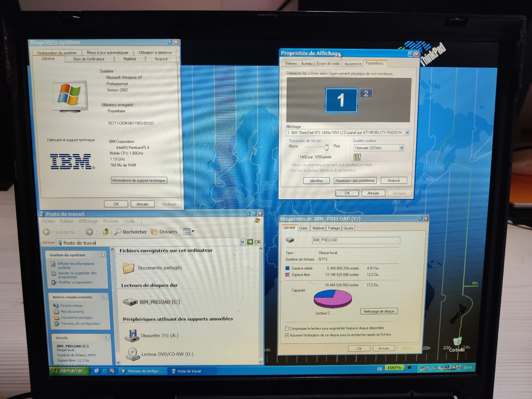532x399 pixels.
Task: Select IBM_PRELOAD (C:) drive icon
Action: 130,302
